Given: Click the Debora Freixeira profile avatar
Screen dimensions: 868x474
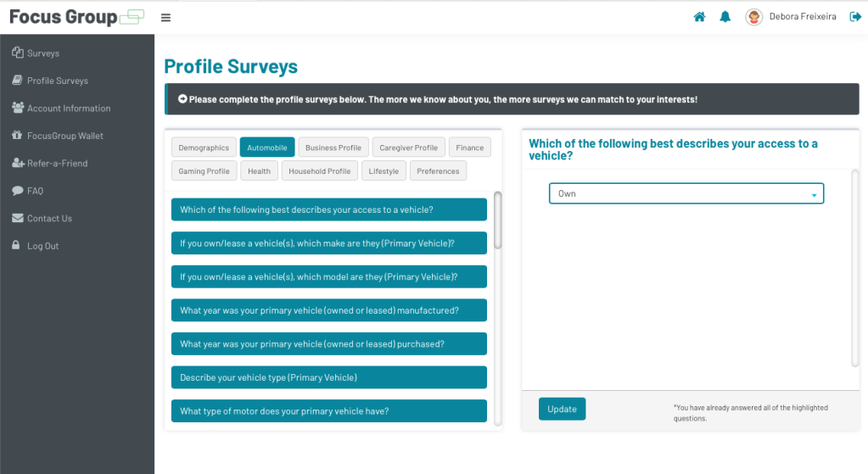Looking at the screenshot, I should click(753, 17).
